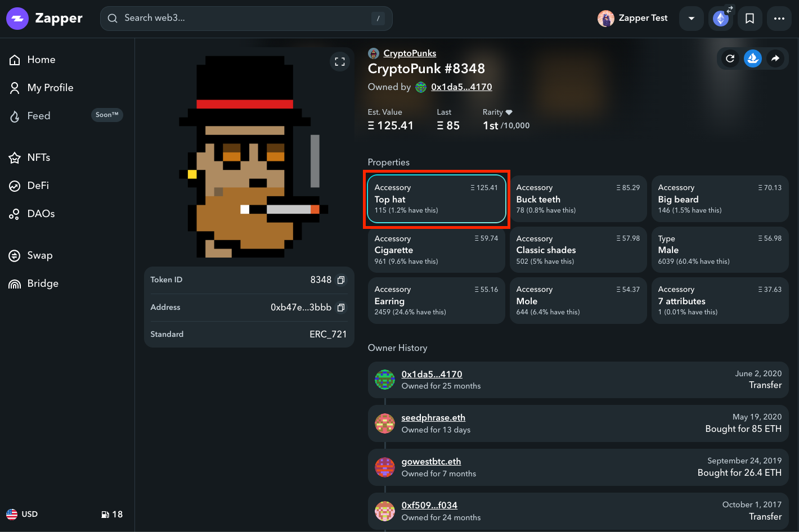Open this NFT on OpenSea
The width and height of the screenshot is (799, 532).
(x=753, y=58)
